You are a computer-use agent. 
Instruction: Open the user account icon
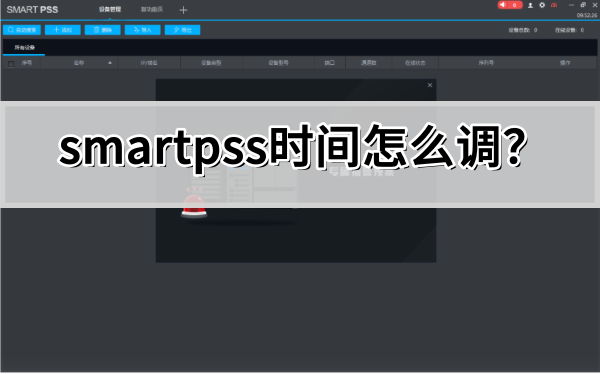[x=530, y=5]
